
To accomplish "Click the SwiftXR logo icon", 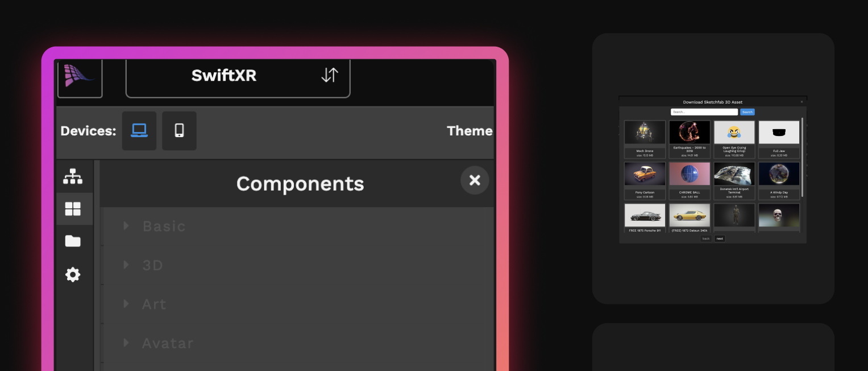I will tap(80, 76).
